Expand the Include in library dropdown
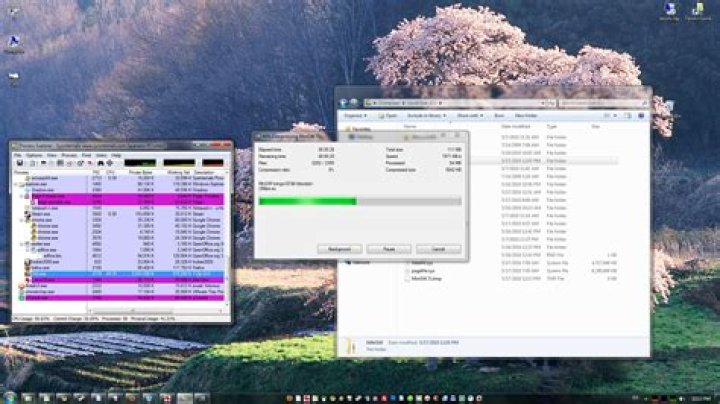 [426, 116]
